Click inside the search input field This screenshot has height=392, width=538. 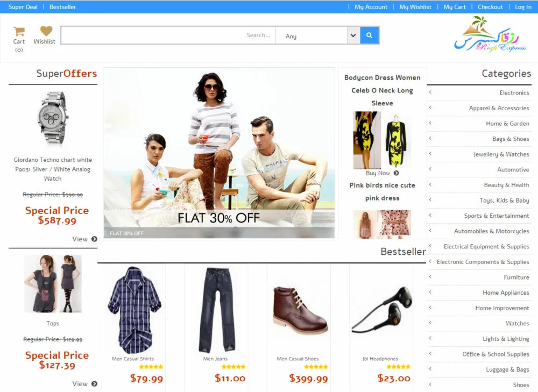point(167,35)
